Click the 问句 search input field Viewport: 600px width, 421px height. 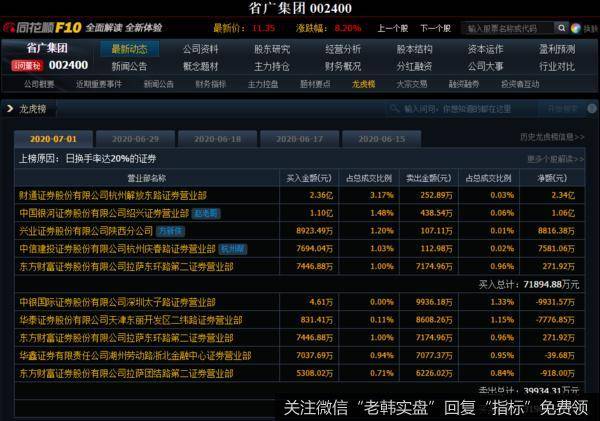point(461,109)
